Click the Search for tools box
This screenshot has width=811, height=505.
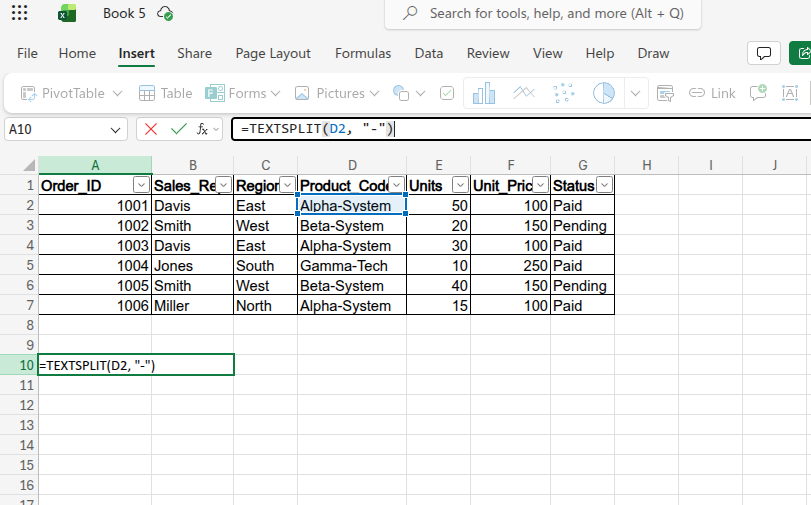pyautogui.click(x=543, y=14)
